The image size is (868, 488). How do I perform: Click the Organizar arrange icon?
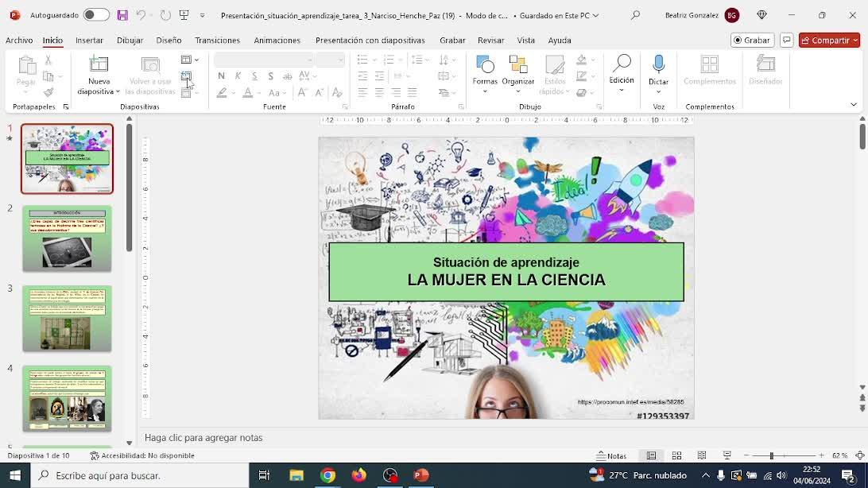[x=518, y=66]
